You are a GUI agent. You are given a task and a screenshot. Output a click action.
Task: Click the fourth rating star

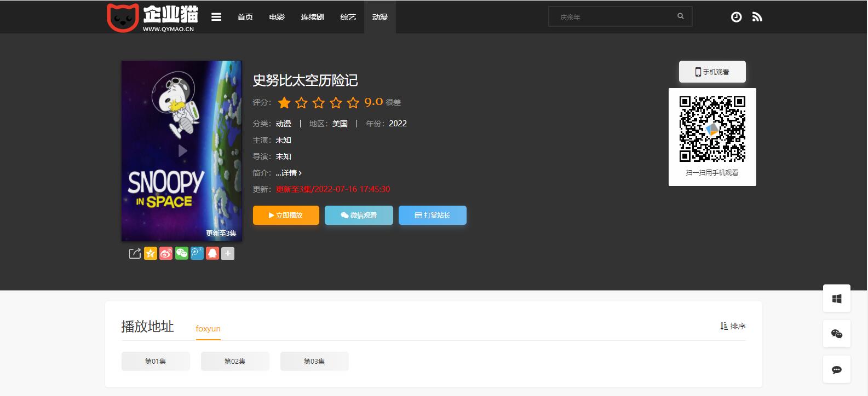click(336, 102)
